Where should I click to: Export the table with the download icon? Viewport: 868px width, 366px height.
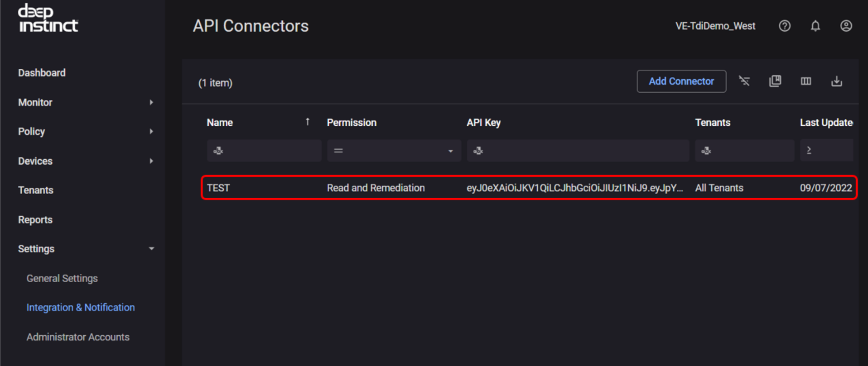click(836, 81)
